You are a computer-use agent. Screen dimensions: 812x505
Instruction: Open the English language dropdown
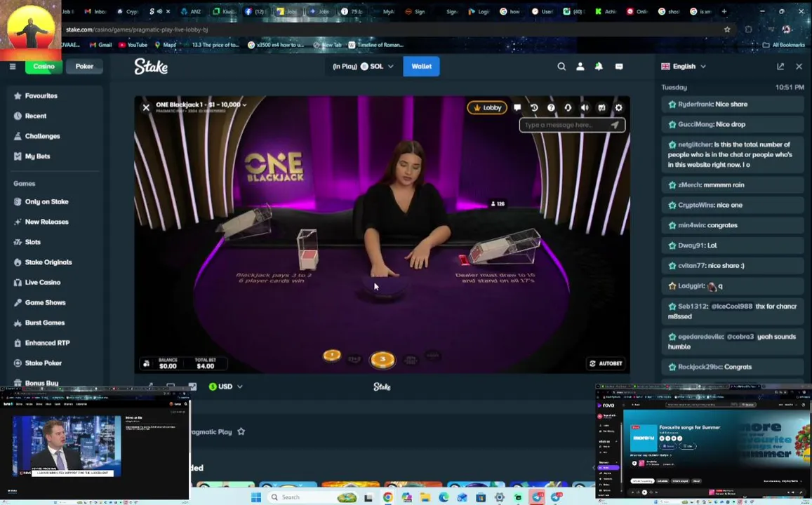[x=684, y=66]
